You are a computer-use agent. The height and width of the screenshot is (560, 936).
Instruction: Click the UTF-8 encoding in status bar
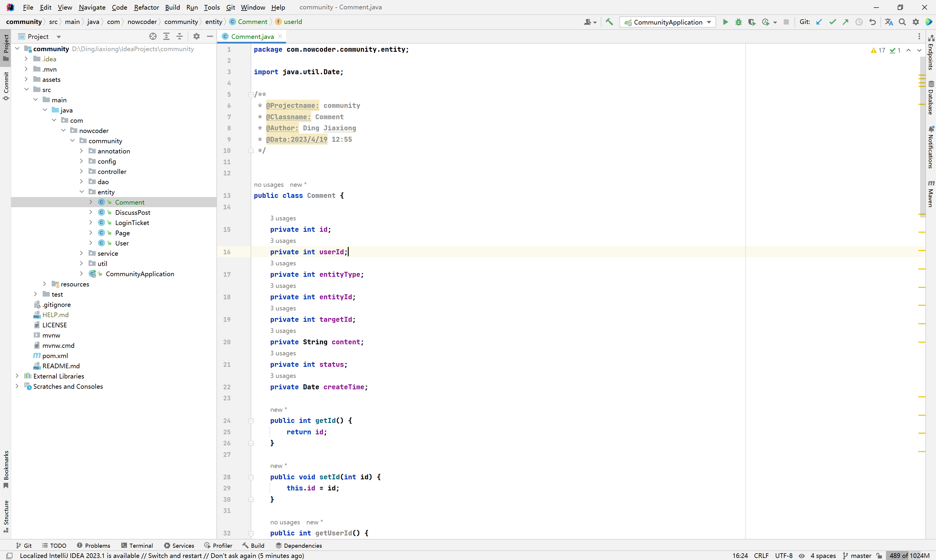783,556
